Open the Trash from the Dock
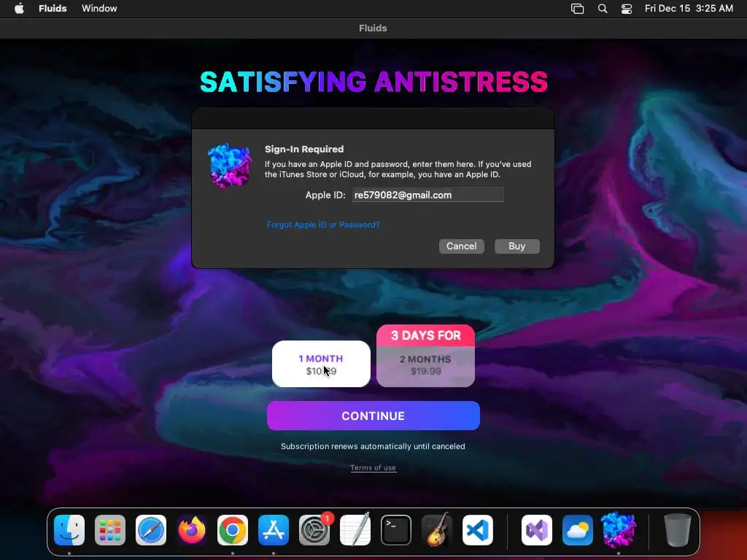The width and height of the screenshot is (747, 560). [678, 530]
